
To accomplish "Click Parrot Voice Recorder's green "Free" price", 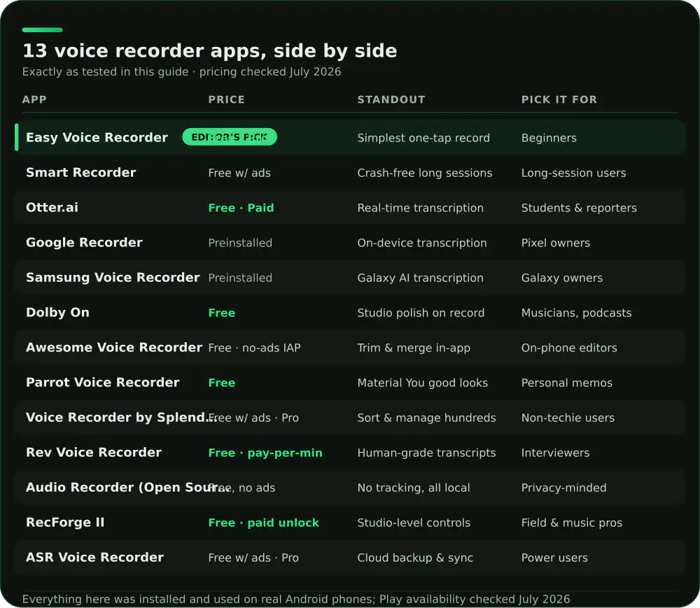I will (221, 383).
